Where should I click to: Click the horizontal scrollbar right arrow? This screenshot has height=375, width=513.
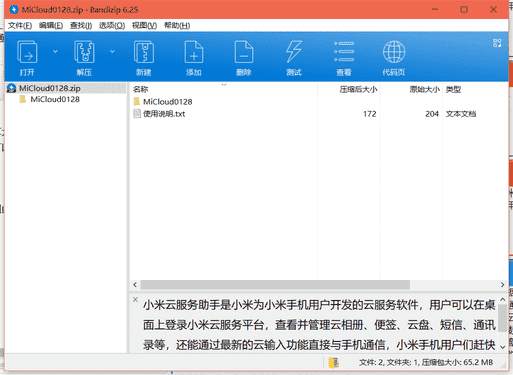click(x=502, y=285)
